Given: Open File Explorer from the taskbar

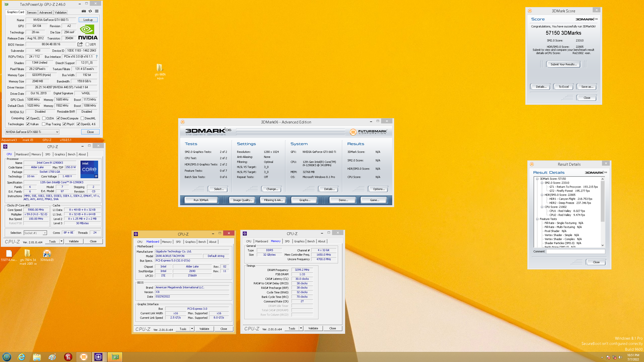Looking at the screenshot, I should coord(37,357).
